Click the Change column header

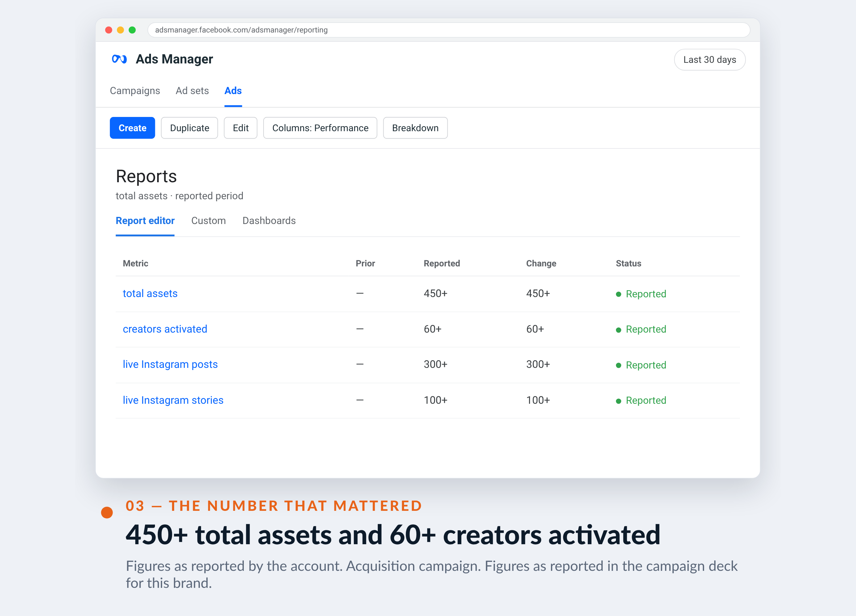coord(541,264)
